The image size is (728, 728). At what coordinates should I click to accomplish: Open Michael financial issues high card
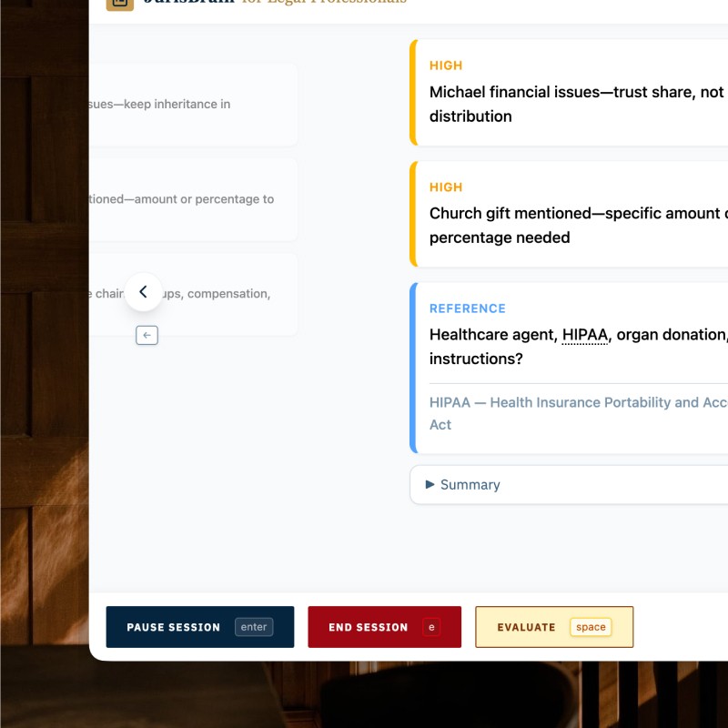569,93
